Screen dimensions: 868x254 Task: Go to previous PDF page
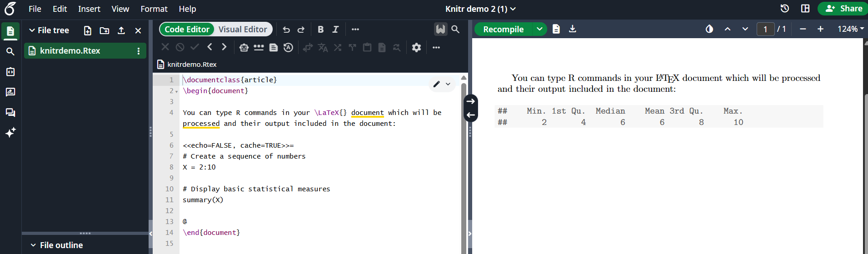728,29
